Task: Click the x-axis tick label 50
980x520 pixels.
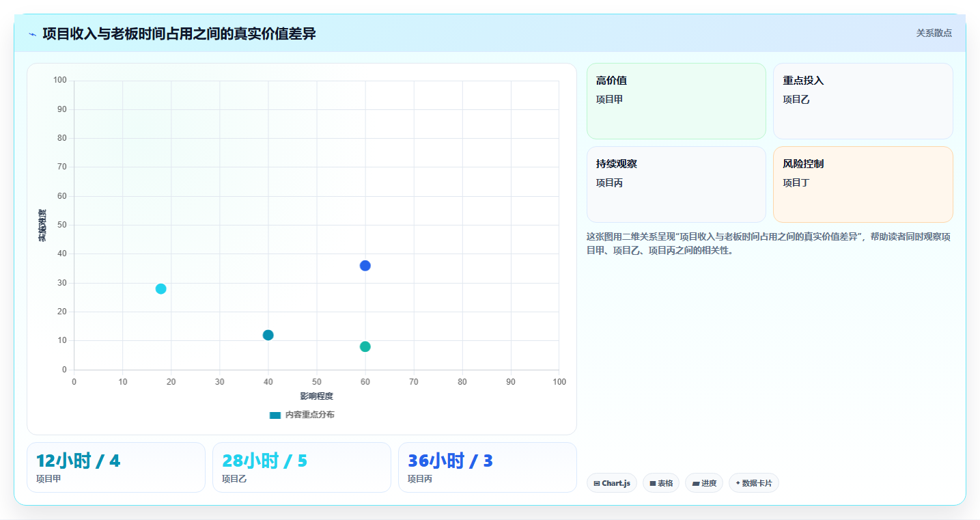Action: (x=316, y=382)
